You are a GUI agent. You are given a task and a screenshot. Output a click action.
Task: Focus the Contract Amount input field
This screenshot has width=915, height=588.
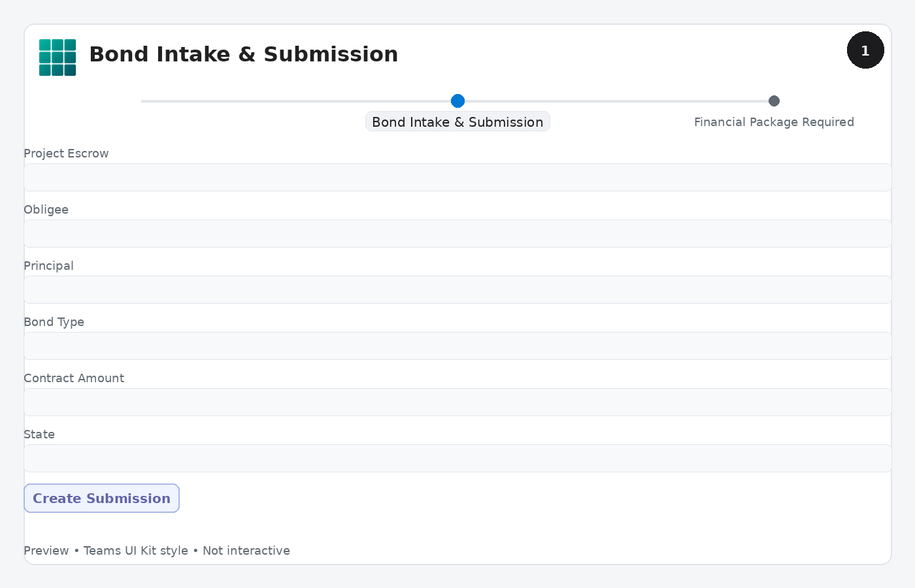click(457, 402)
